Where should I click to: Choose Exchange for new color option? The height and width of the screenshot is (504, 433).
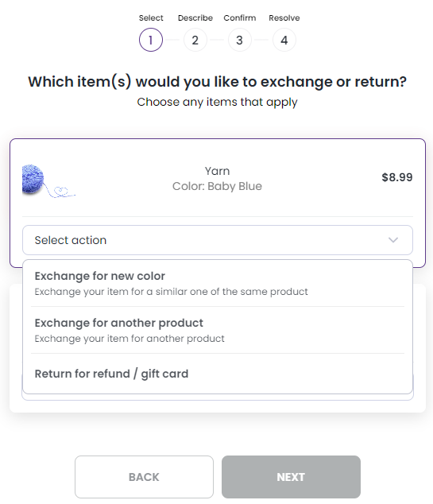[x=218, y=284]
